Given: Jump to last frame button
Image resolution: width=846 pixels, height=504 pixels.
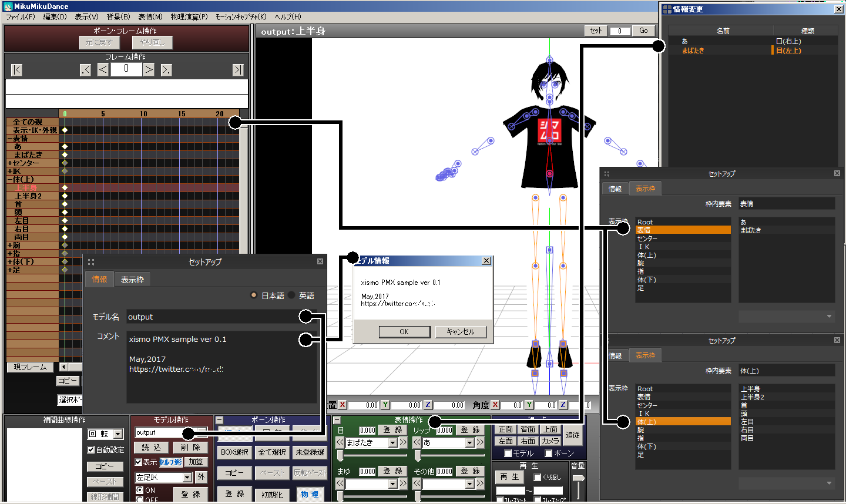Looking at the screenshot, I should pos(238,70).
